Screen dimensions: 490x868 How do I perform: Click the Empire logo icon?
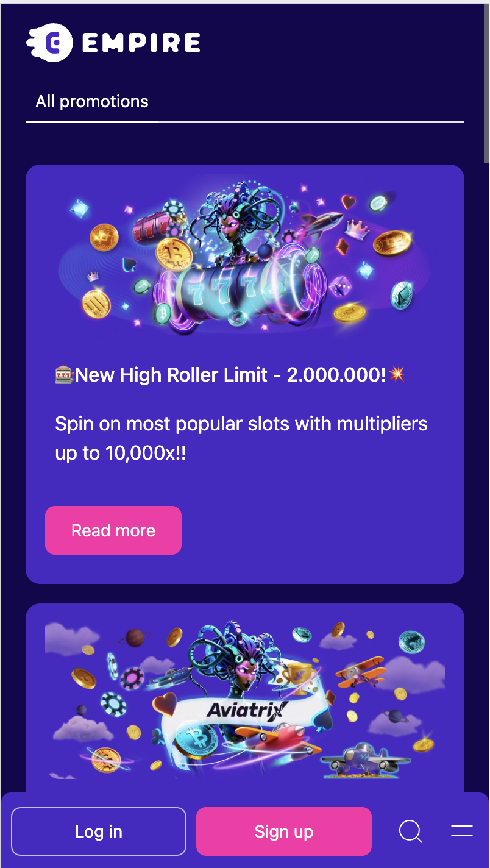point(49,42)
